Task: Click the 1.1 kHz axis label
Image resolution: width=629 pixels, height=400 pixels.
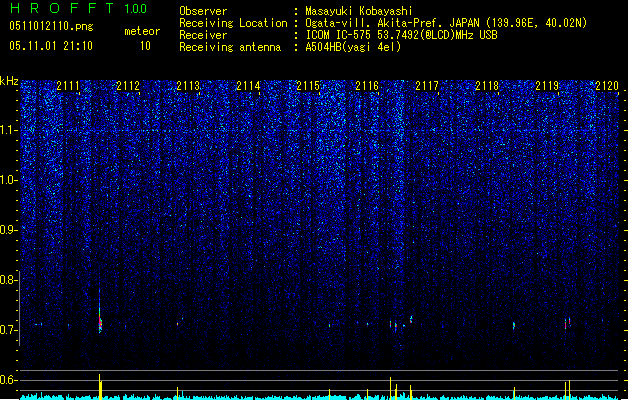Action: pyautogui.click(x=8, y=130)
